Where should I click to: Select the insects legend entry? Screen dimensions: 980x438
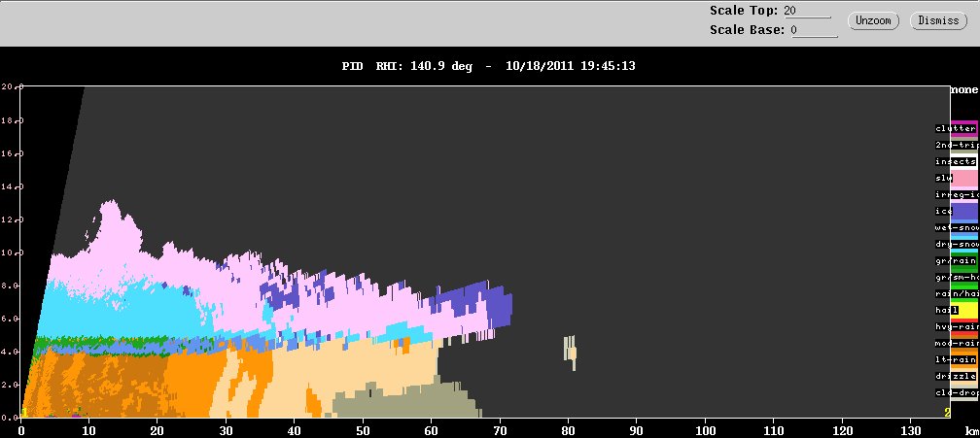pyautogui.click(x=956, y=161)
